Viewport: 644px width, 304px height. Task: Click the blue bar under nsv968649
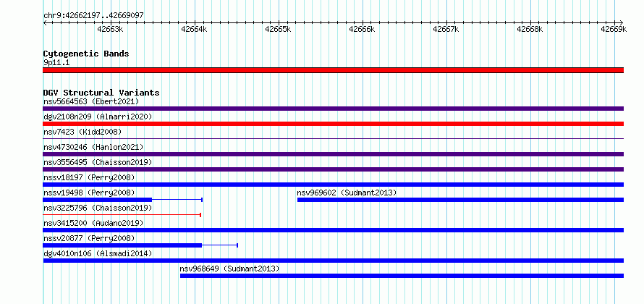[x=402, y=276]
